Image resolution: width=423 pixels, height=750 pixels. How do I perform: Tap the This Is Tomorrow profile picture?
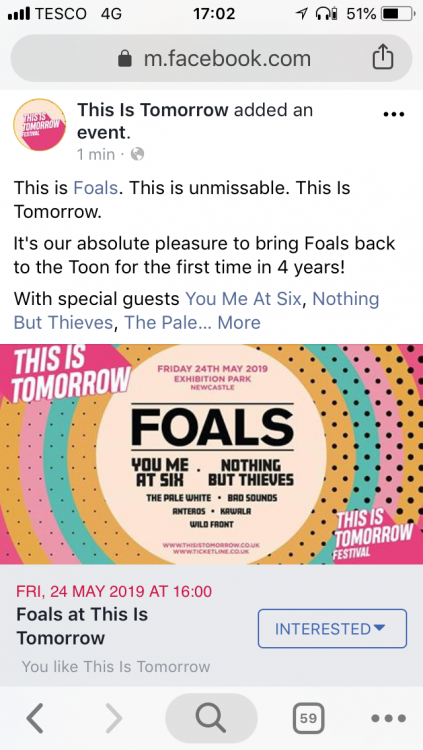40,125
